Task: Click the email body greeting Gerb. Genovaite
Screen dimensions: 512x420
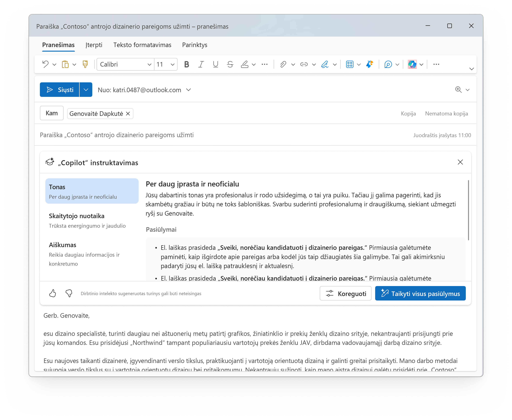Action: tap(67, 315)
